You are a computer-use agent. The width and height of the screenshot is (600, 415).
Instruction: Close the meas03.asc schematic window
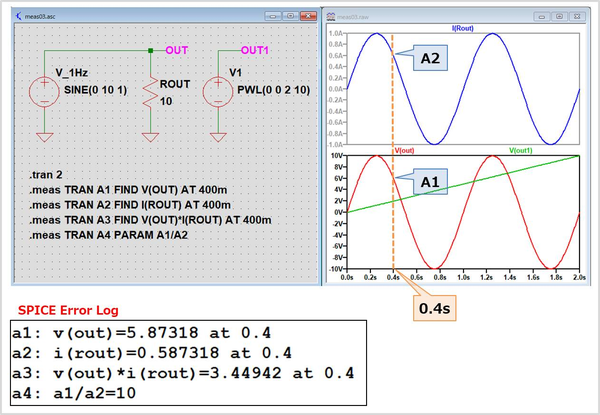click(307, 17)
